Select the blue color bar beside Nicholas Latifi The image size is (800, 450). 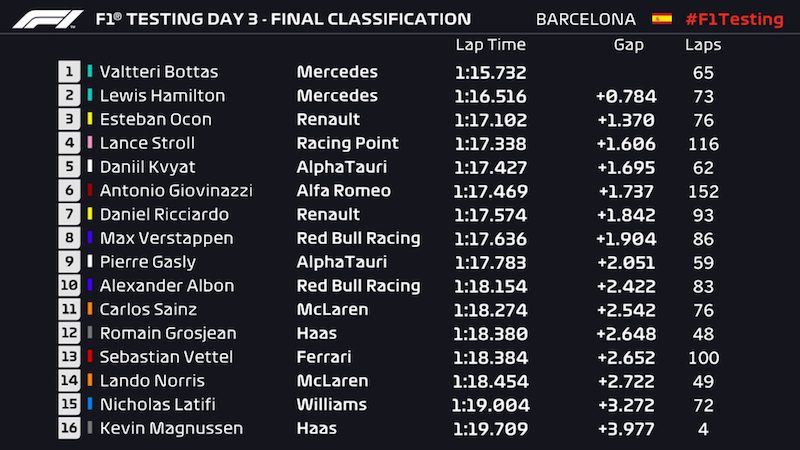pos(90,404)
